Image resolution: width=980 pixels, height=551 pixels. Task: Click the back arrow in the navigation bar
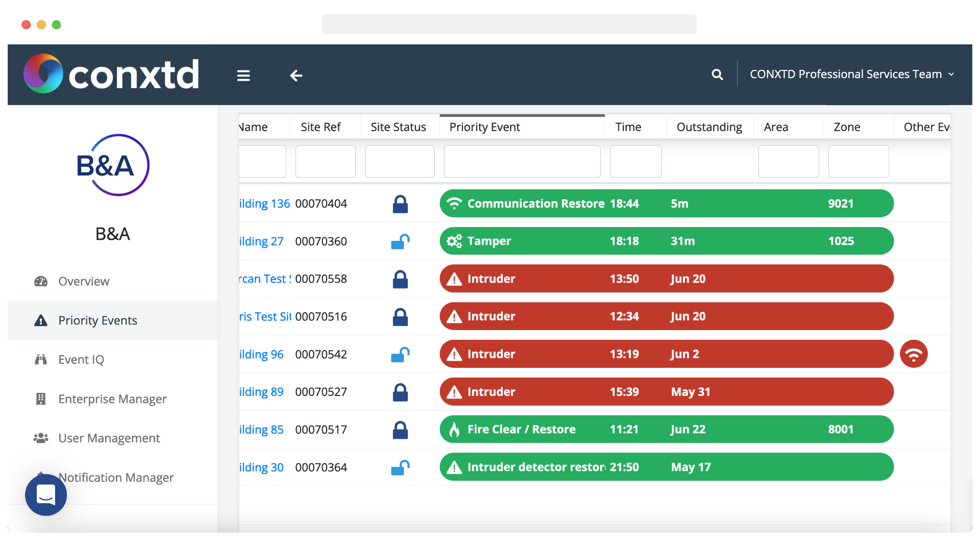(296, 76)
